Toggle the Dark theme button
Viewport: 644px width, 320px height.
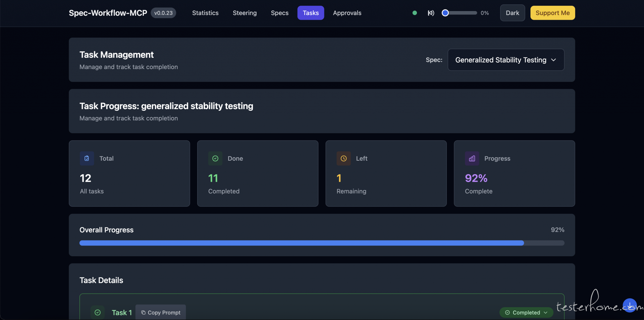coord(512,13)
